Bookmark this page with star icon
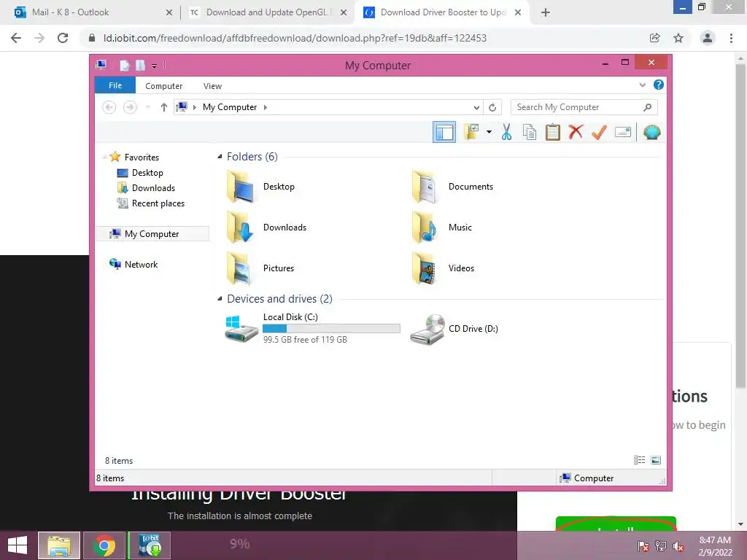Image resolution: width=747 pixels, height=560 pixels. click(678, 38)
